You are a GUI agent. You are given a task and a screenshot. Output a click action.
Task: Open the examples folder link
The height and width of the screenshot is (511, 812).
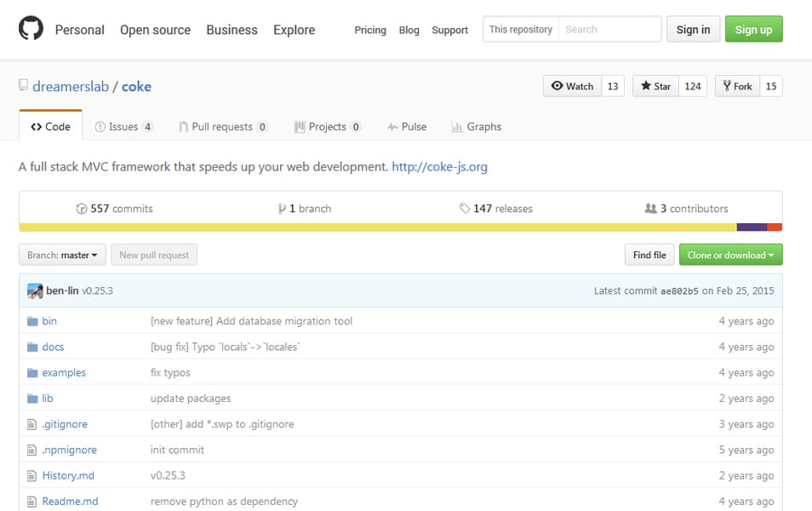click(64, 373)
